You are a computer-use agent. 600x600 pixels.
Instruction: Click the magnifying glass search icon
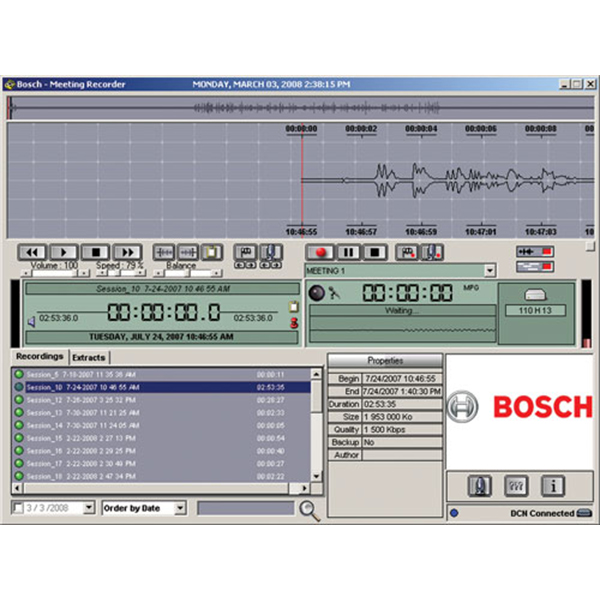click(309, 511)
